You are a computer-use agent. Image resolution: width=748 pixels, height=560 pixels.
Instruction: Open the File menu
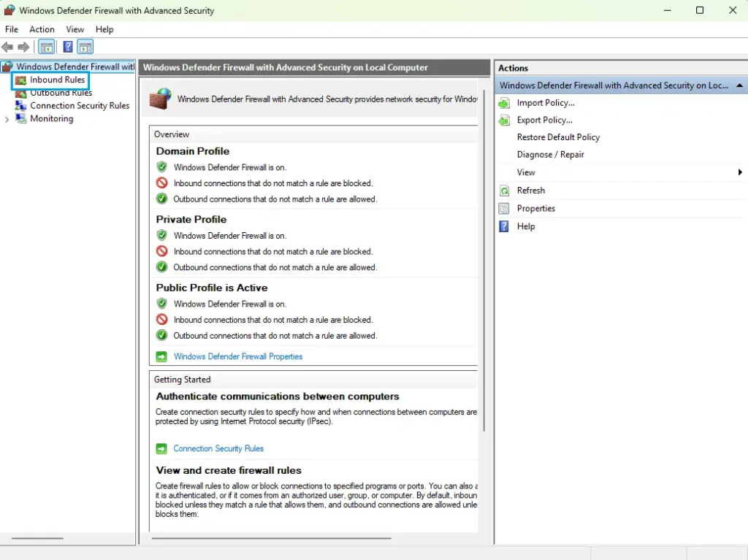click(x=12, y=29)
